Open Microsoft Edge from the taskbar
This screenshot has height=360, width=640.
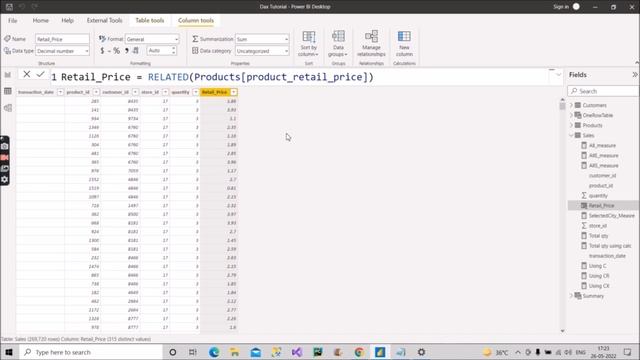214,352
